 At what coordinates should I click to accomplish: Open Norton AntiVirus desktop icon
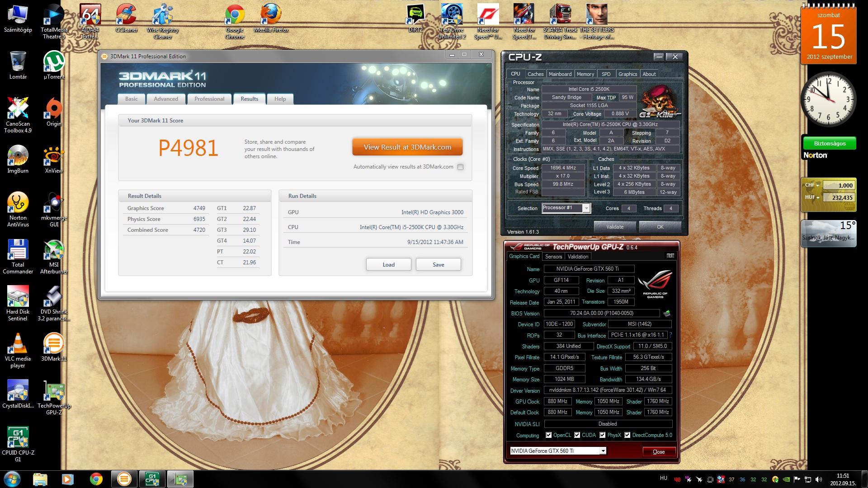[18, 210]
